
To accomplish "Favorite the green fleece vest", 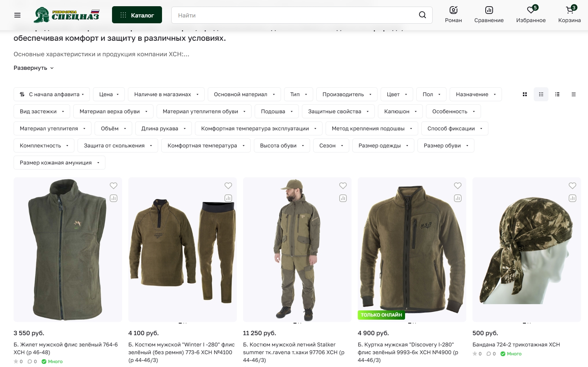I will (x=113, y=186).
